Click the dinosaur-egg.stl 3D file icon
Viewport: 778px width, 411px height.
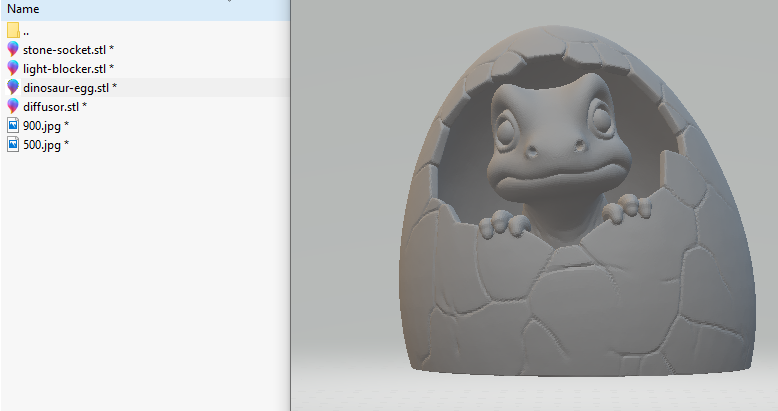(x=13, y=87)
